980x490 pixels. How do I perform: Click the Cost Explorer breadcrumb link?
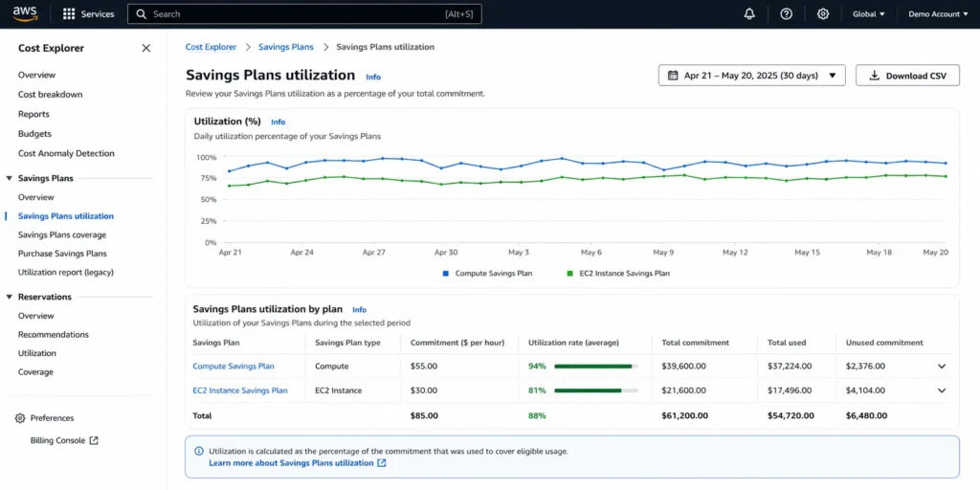tap(212, 47)
